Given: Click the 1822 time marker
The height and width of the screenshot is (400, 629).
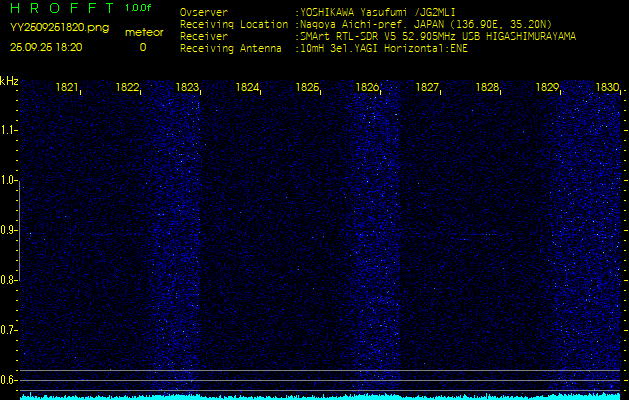Looking at the screenshot, I should pyautogui.click(x=127, y=87).
